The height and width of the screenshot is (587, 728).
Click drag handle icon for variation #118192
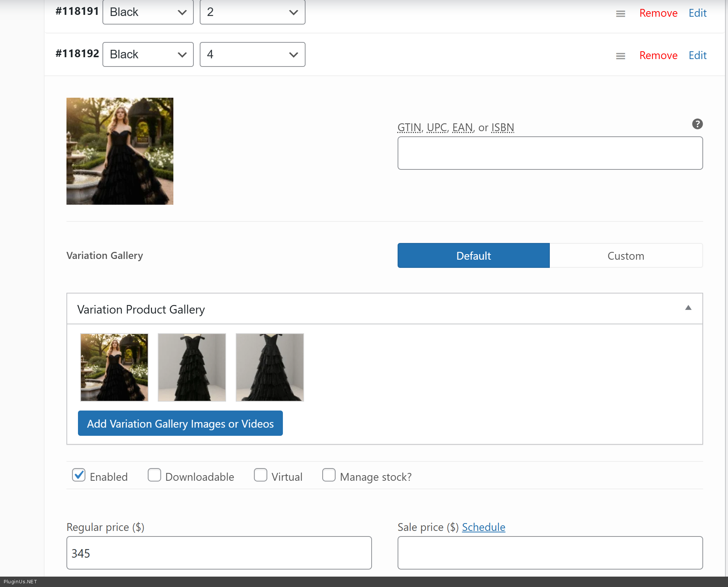(x=620, y=56)
